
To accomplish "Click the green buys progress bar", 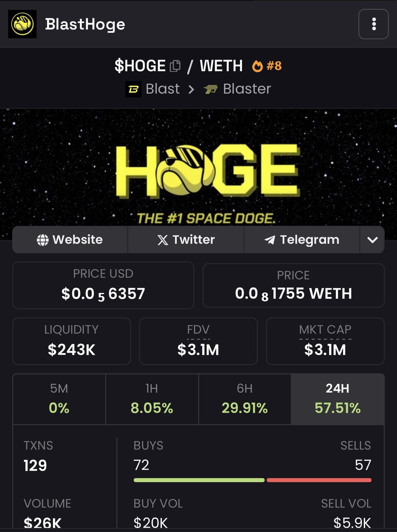I will [x=199, y=480].
